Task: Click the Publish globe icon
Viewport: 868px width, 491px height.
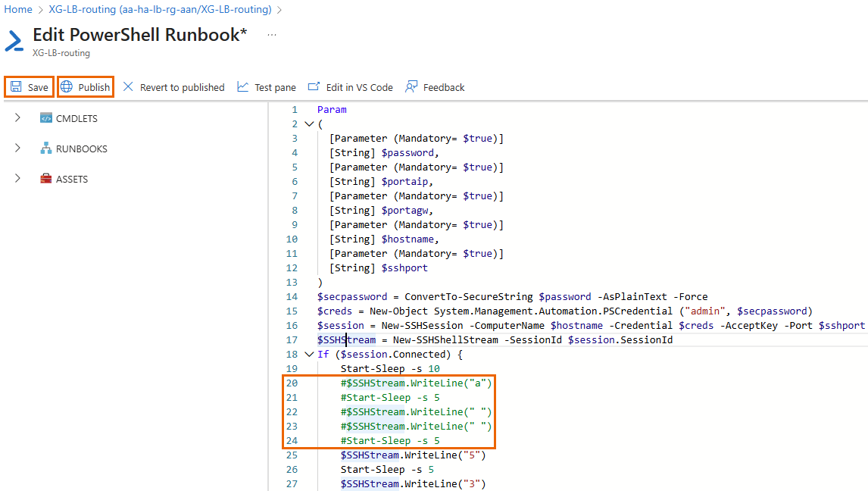Action: (x=67, y=86)
